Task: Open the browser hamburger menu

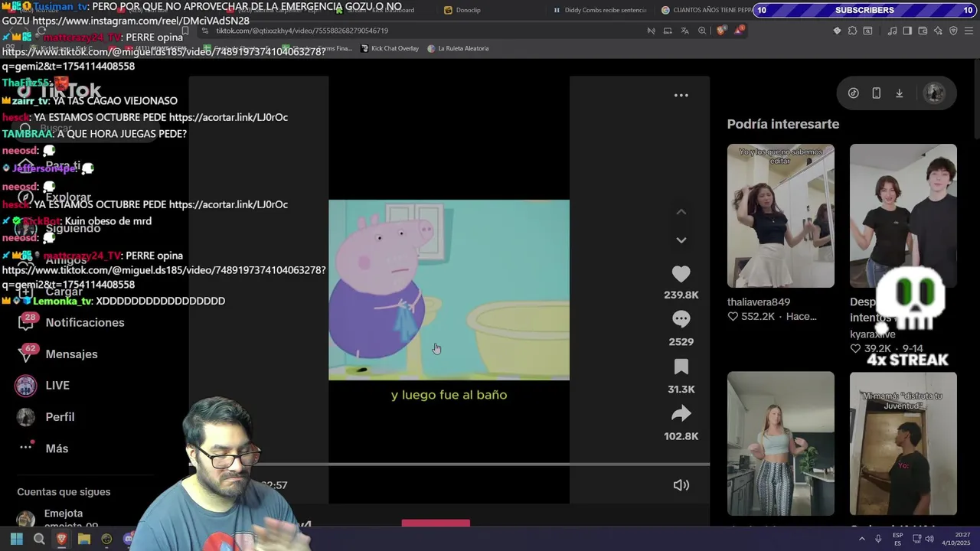Action: click(x=969, y=31)
